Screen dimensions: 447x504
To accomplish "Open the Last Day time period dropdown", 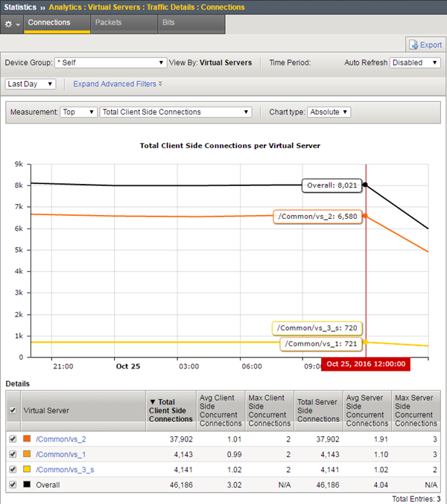I will point(30,84).
